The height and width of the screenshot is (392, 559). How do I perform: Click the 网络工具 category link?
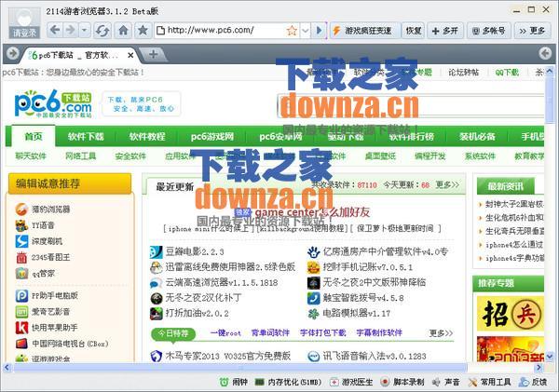(x=80, y=156)
